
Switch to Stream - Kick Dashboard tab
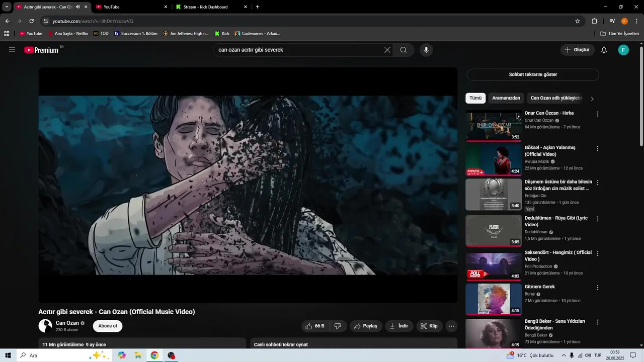point(211,7)
